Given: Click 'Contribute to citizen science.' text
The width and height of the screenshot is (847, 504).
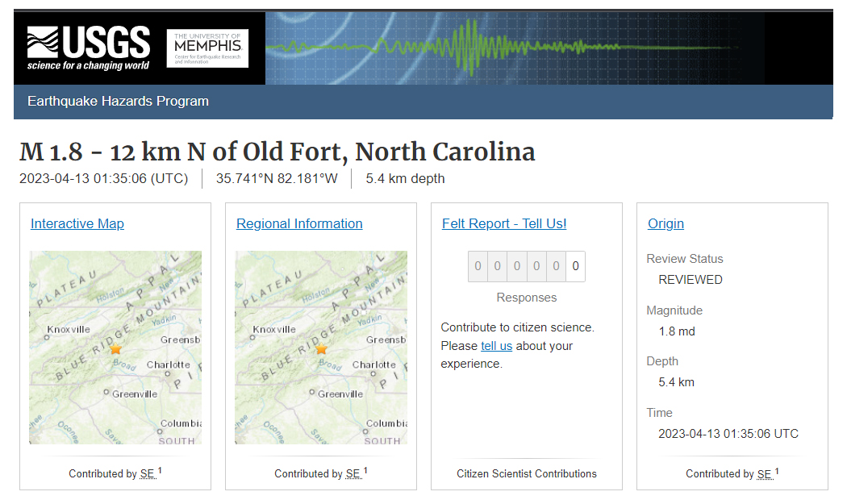Looking at the screenshot, I should (518, 327).
